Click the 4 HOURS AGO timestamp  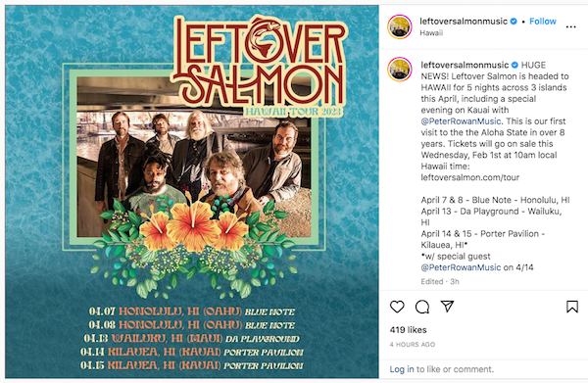pos(413,345)
